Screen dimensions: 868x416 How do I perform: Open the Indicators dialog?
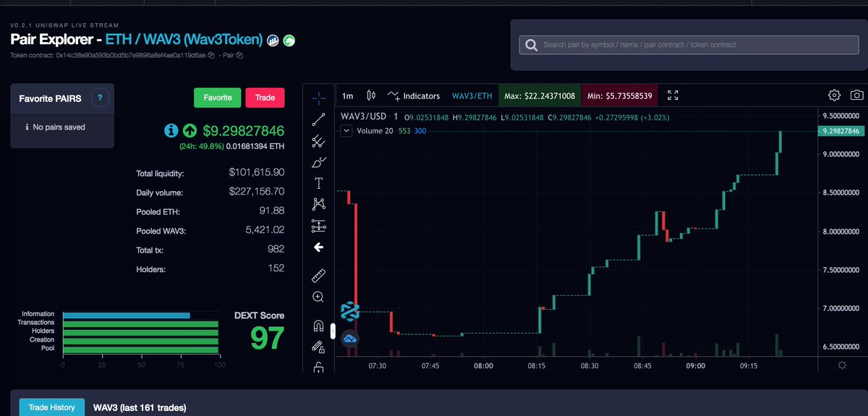point(414,95)
